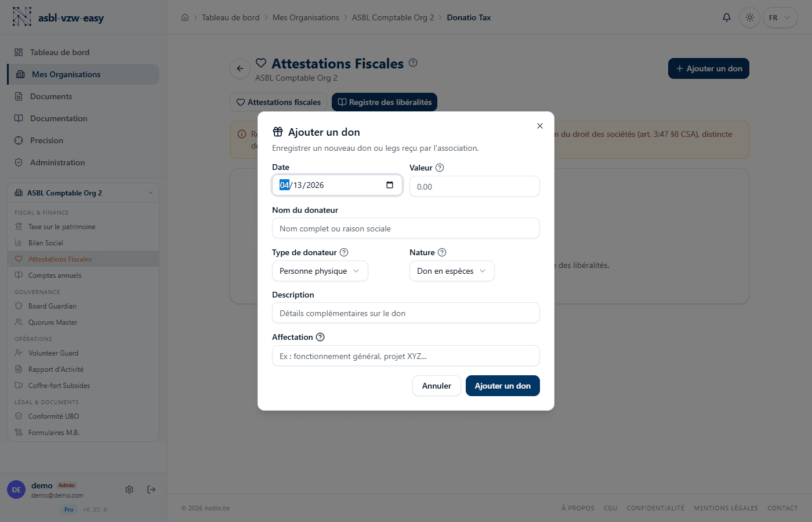
Task: Open Rapport d'Activité module
Action: point(83,369)
